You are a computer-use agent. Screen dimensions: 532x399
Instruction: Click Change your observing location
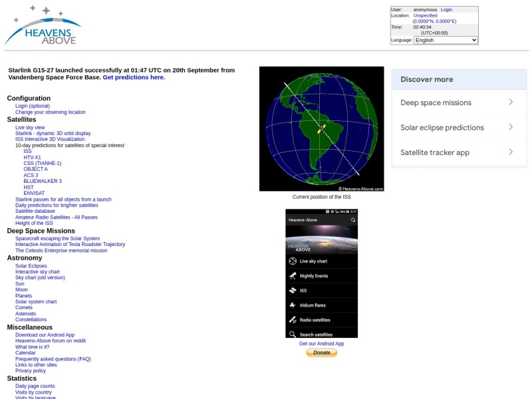tap(51, 112)
